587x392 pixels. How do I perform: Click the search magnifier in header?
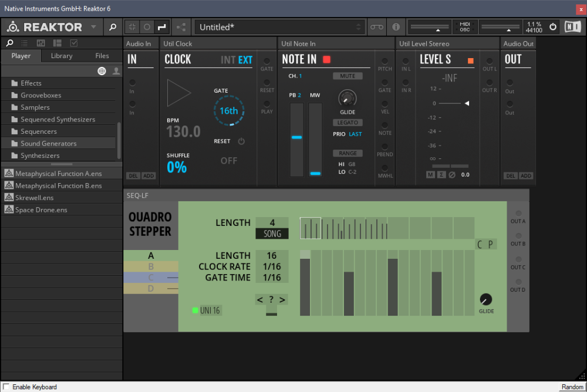[x=112, y=27]
